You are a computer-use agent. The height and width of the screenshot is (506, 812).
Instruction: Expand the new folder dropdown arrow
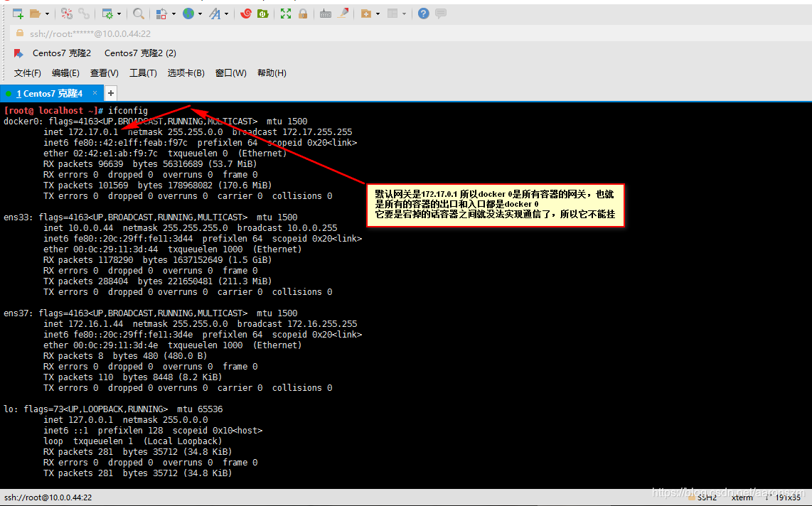click(378, 14)
